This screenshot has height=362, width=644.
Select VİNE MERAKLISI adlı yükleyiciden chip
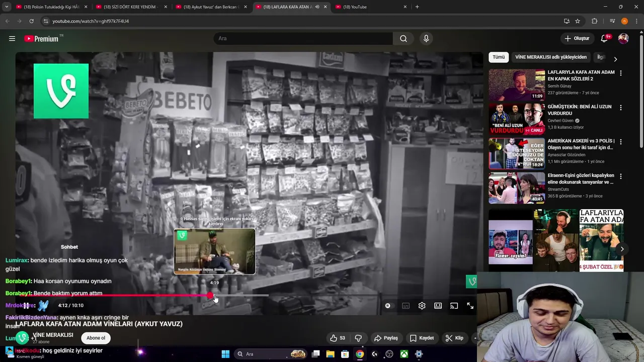tap(551, 57)
